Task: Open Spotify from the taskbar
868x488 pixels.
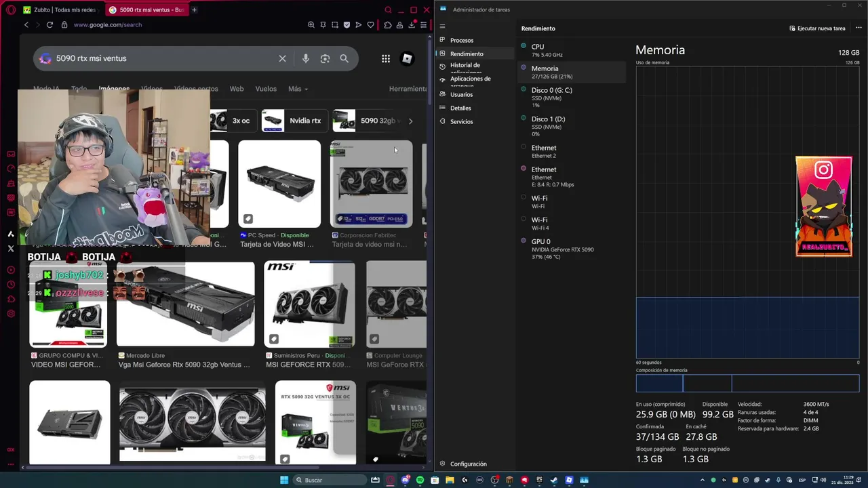Action: 420,480
